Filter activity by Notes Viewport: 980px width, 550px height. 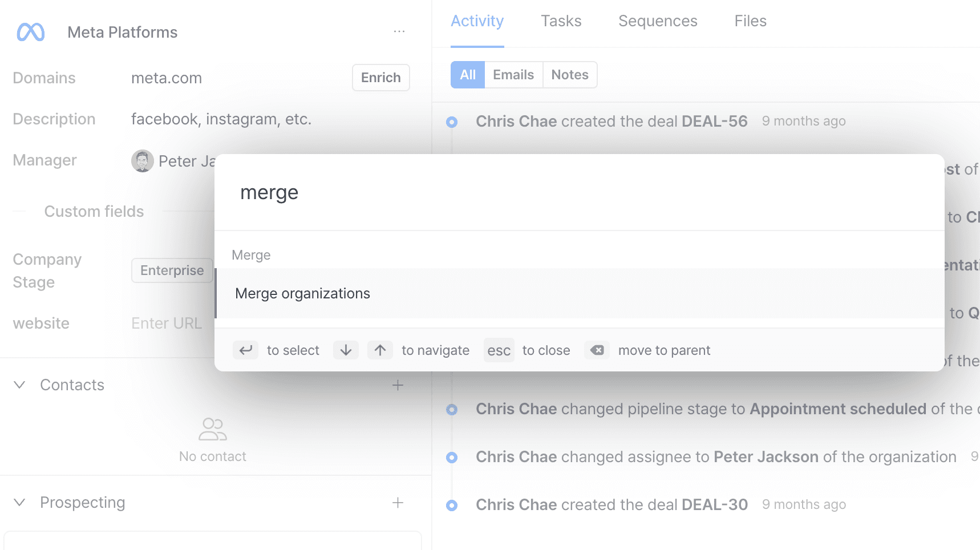click(x=570, y=75)
